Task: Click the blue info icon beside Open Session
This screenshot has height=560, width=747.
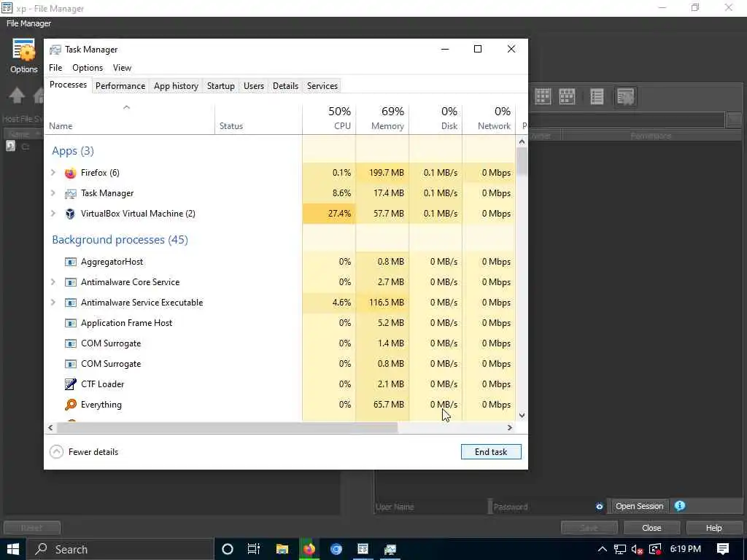Action: click(680, 506)
